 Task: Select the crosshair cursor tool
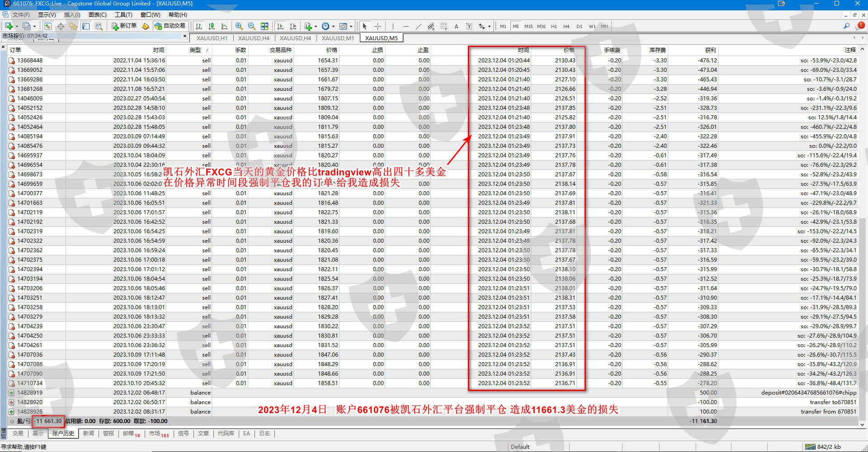(x=377, y=26)
